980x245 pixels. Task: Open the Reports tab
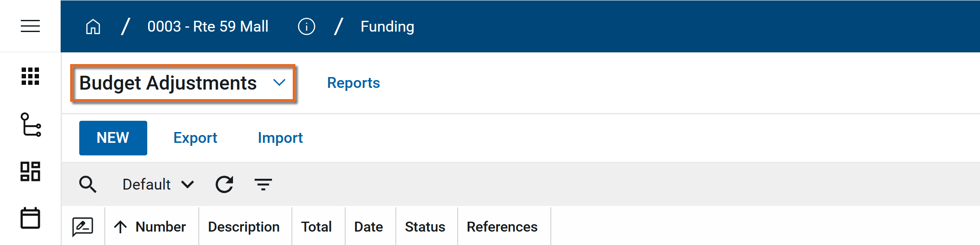(x=353, y=83)
